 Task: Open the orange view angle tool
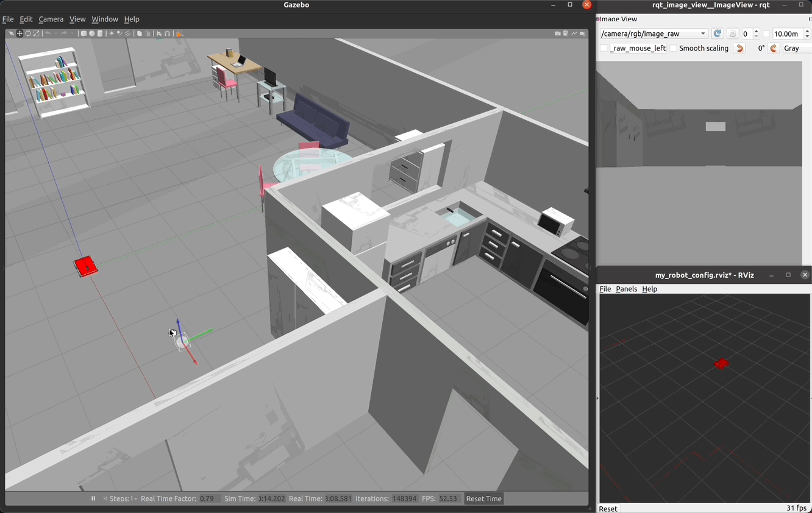[179, 34]
